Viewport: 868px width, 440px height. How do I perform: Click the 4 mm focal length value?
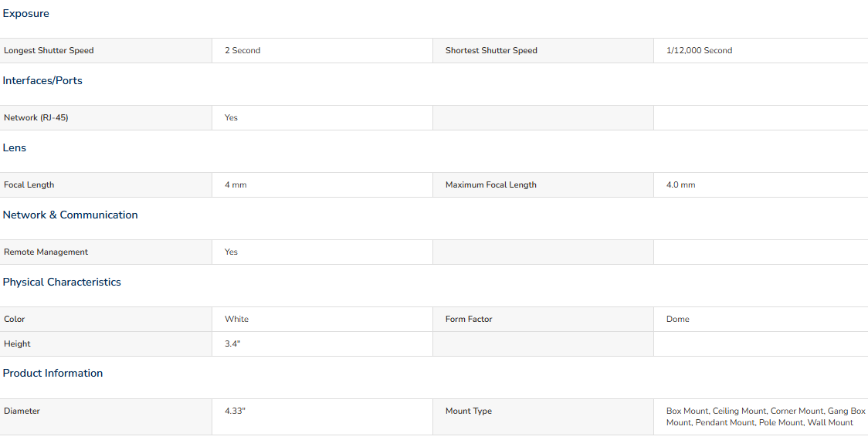(236, 184)
